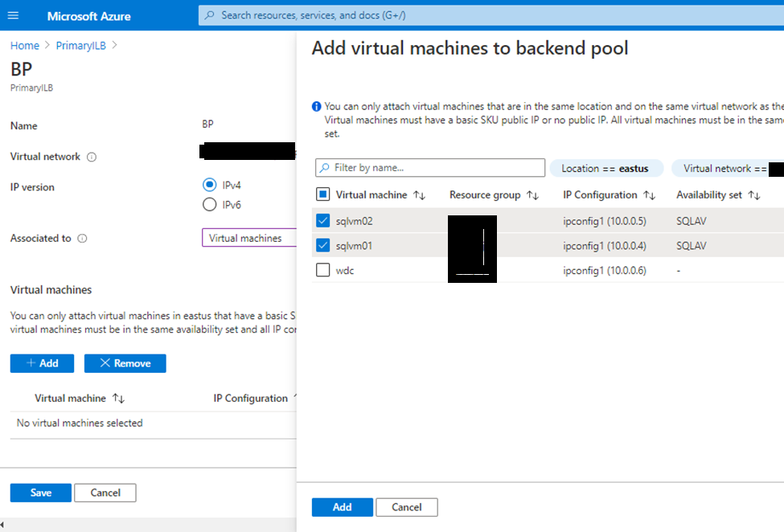Click the Associated to info icon
This screenshot has height=532, width=784.
[83, 239]
